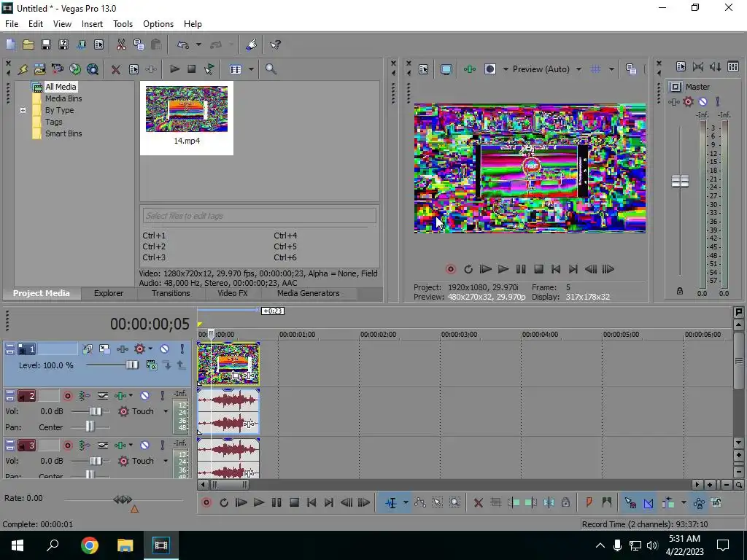This screenshot has width=747, height=560.
Task: Click the Insert Marker icon
Action: (589, 502)
